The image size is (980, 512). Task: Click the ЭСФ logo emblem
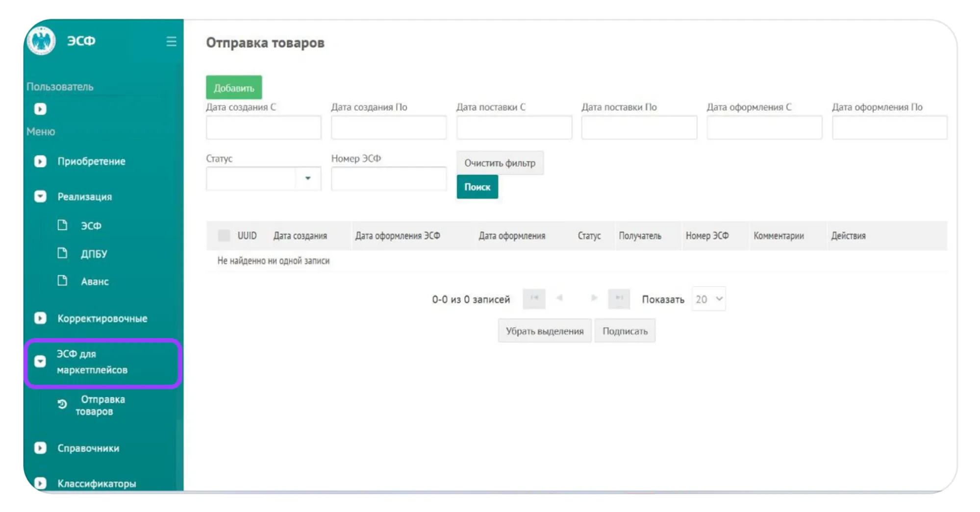[41, 40]
